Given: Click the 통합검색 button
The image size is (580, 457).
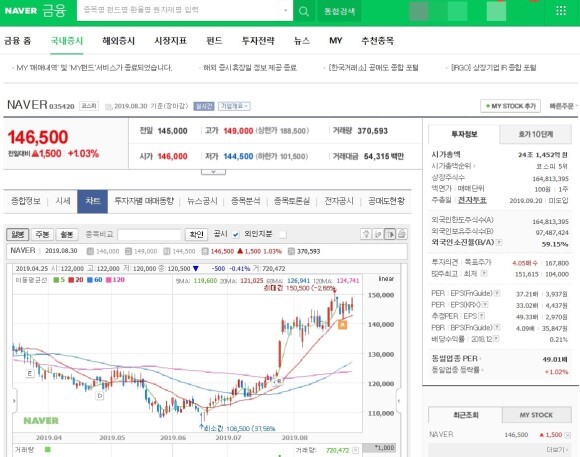Looking at the screenshot, I should 340,11.
